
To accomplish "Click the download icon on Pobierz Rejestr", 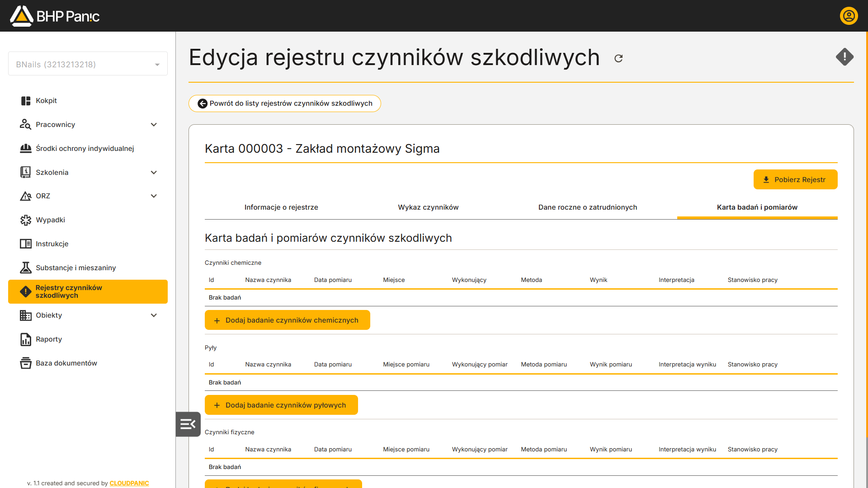I will click(x=766, y=179).
